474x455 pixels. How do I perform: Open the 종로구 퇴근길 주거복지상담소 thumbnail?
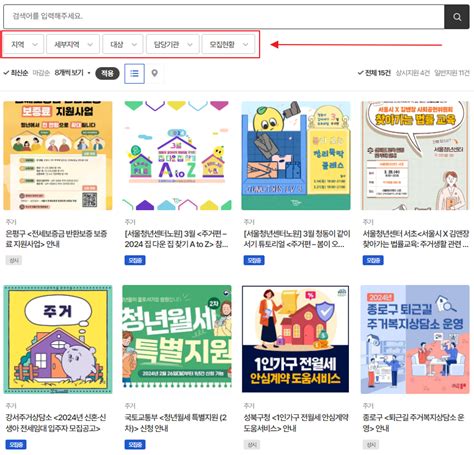(415, 339)
